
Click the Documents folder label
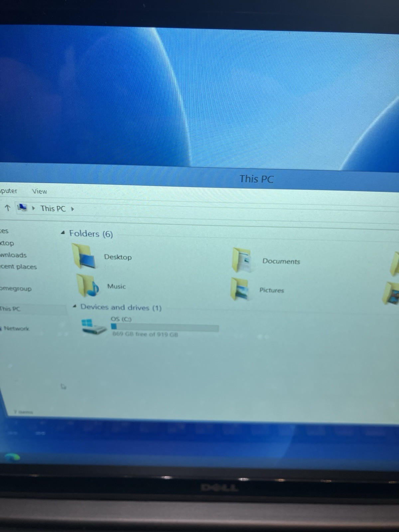(x=281, y=261)
